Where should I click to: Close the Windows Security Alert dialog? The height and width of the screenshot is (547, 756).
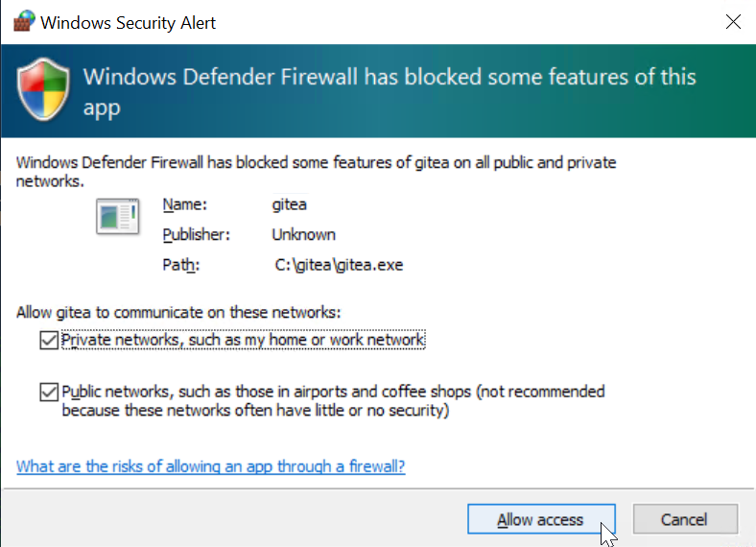click(x=733, y=22)
